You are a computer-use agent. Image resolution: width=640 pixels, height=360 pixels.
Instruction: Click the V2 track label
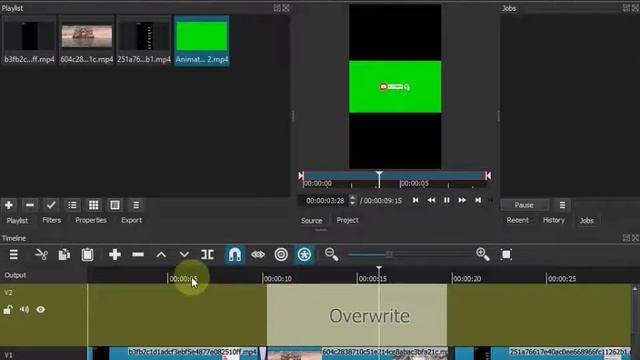[8, 292]
